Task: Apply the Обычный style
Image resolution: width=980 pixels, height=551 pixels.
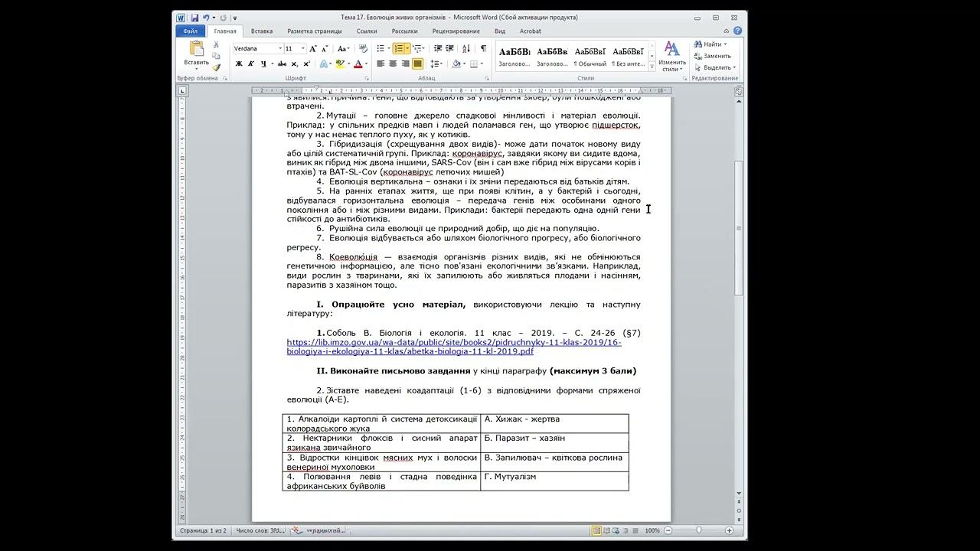Action: (x=590, y=55)
